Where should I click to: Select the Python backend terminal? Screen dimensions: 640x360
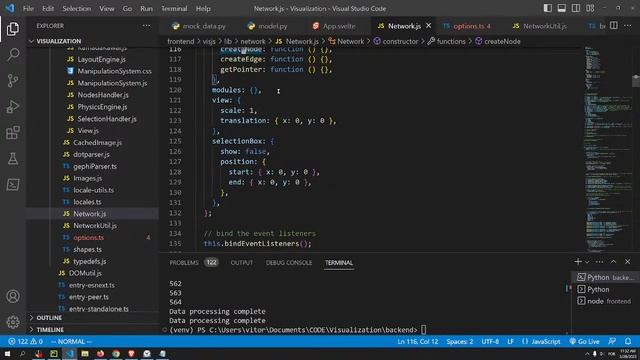pos(606,277)
